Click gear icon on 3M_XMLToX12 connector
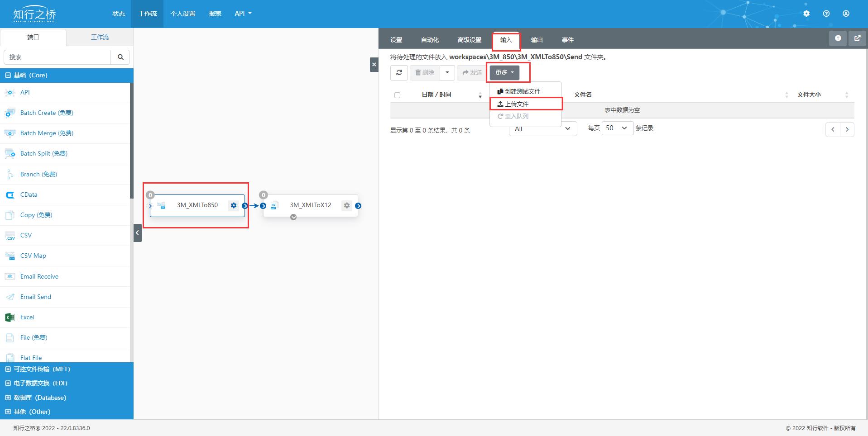868x436 pixels. pyautogui.click(x=347, y=205)
